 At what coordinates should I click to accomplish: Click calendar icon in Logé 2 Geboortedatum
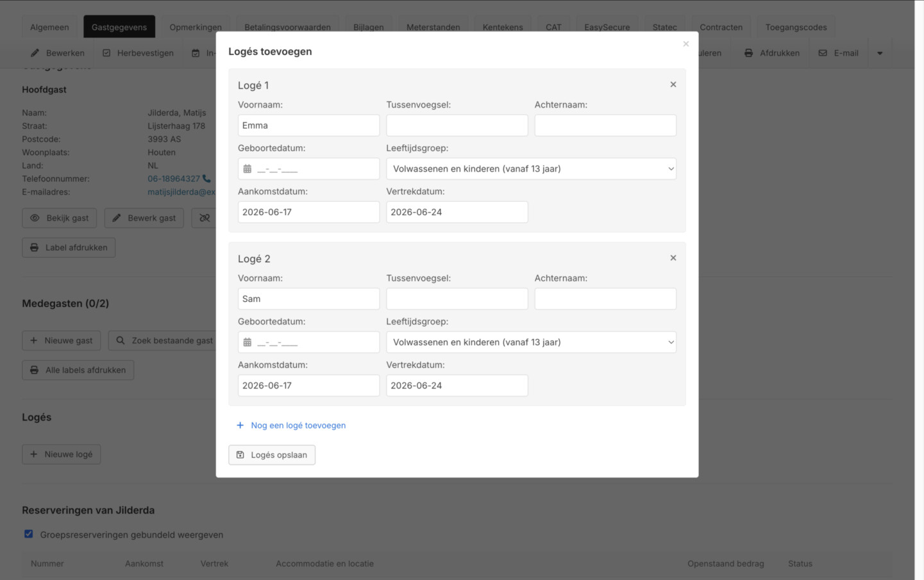click(248, 342)
